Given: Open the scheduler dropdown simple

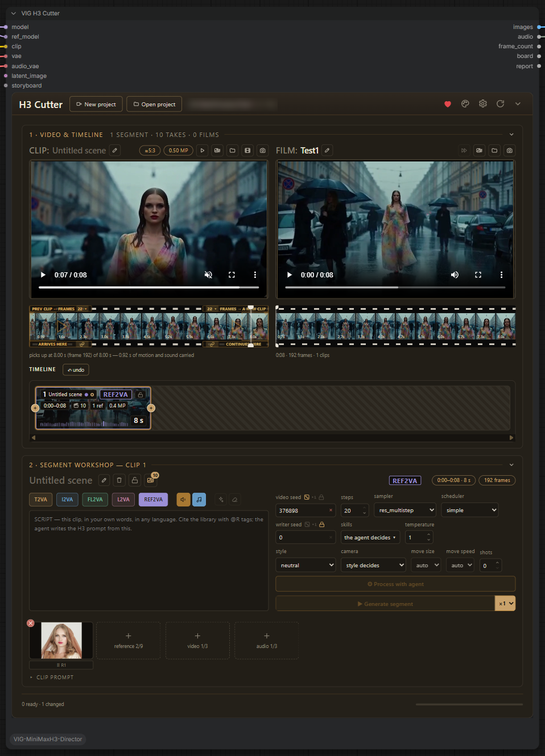Looking at the screenshot, I should point(470,510).
